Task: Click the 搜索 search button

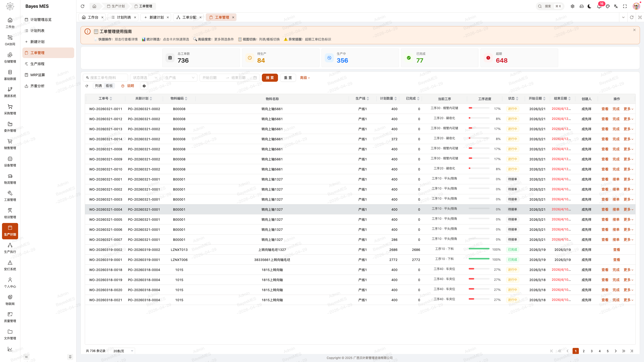Action: (270, 78)
